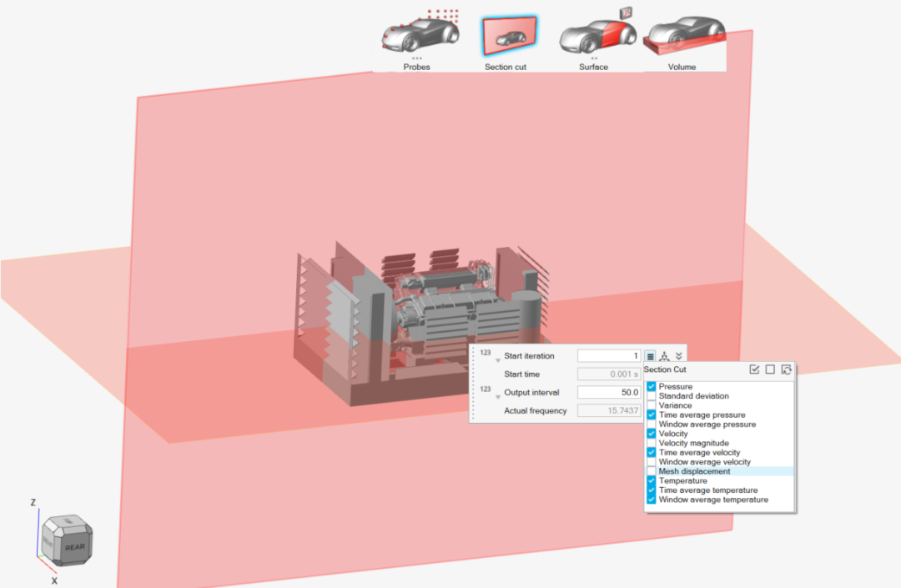The image size is (901, 588).
Task: Click the hierarchy tree icon in microdialog
Action: (x=665, y=356)
